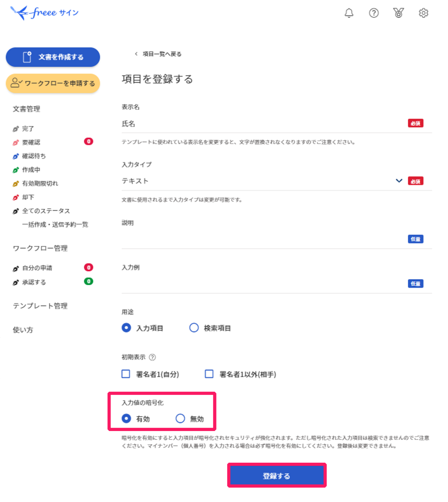Check the 署名者1以外(相手) checkbox
Viewport: 448px width, 502px height.
tap(209, 374)
